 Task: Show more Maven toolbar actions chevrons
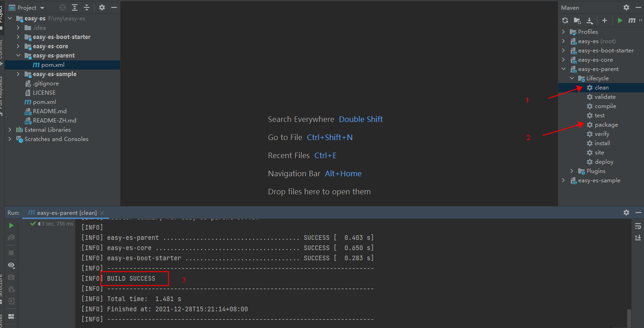[642, 20]
